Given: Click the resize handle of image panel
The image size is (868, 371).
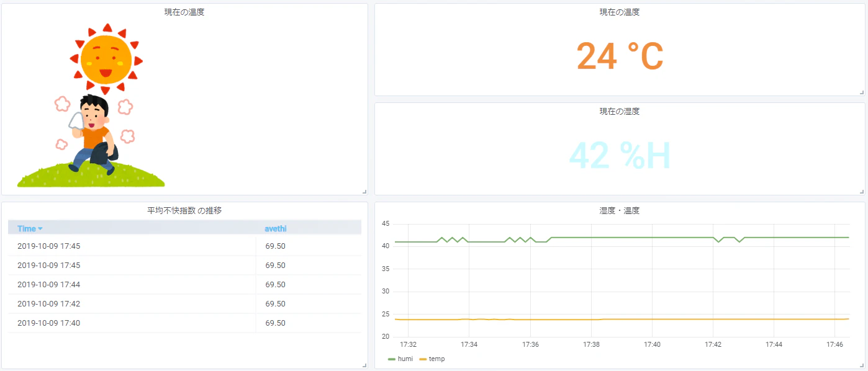Looking at the screenshot, I should click(364, 192).
